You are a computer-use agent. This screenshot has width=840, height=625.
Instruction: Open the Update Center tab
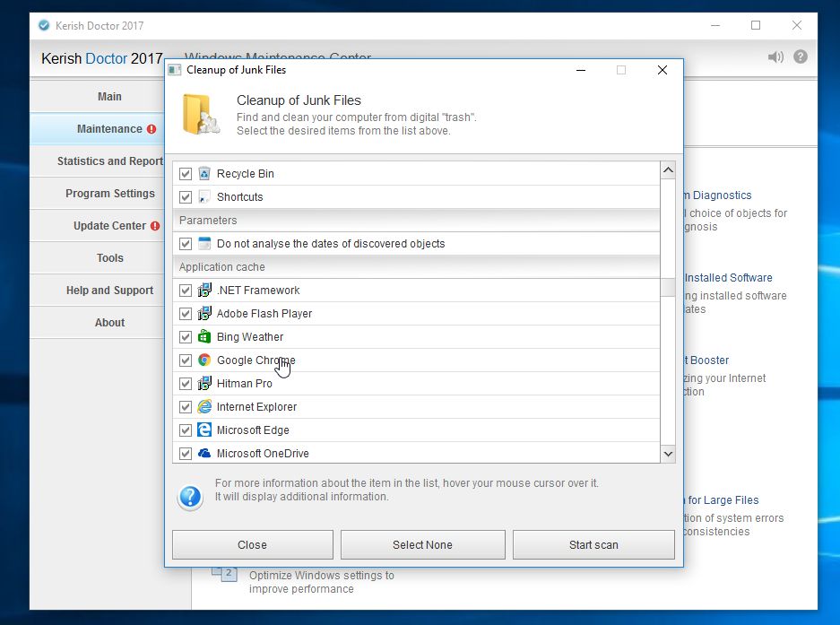tap(97, 226)
